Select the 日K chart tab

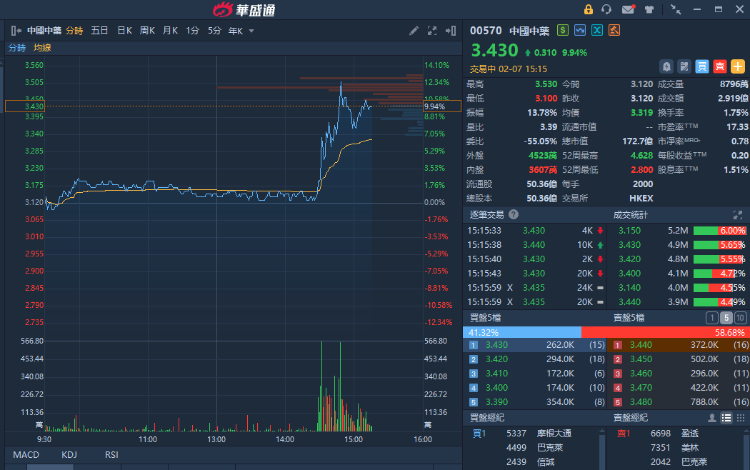tap(124, 31)
